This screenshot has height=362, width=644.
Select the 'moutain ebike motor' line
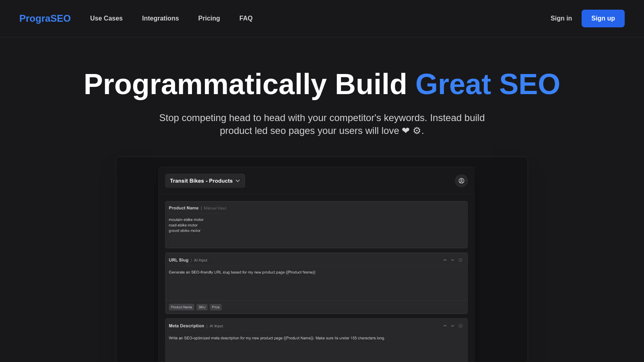[x=186, y=220]
